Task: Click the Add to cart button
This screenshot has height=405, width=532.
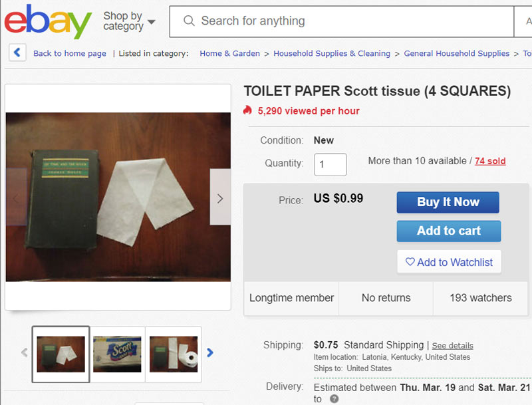Action: [448, 231]
